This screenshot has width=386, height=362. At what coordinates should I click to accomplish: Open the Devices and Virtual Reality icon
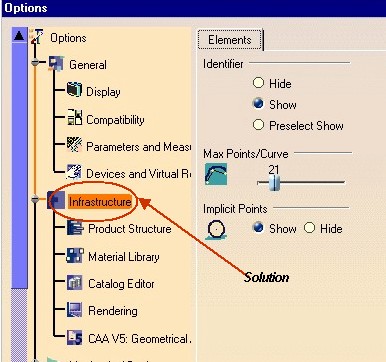74,172
